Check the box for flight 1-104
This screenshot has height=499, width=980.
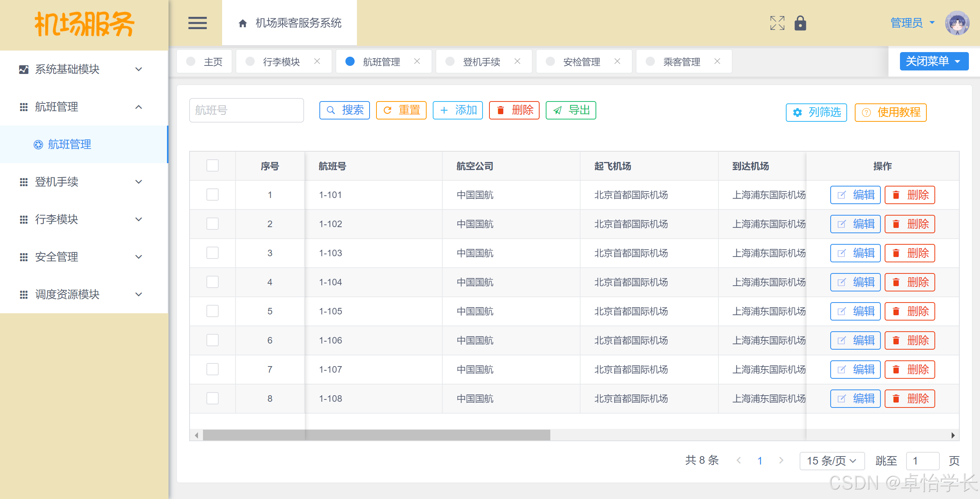pos(213,282)
